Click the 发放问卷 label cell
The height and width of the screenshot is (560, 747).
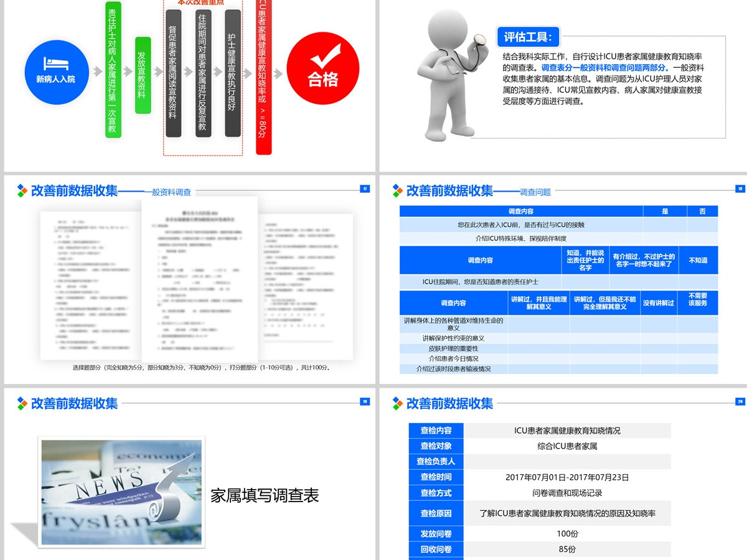click(436, 534)
